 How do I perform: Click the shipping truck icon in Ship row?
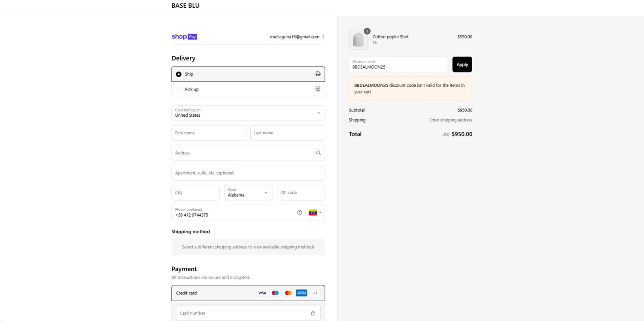pos(318,74)
